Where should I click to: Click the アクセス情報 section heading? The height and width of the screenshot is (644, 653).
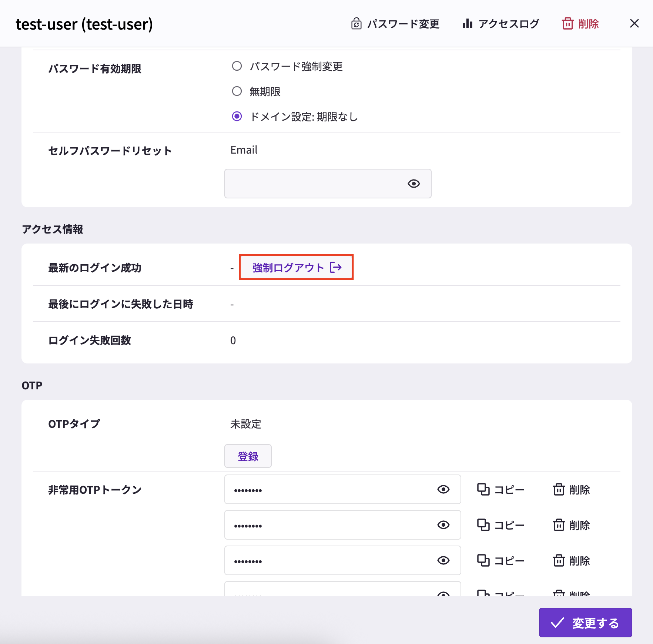52,229
